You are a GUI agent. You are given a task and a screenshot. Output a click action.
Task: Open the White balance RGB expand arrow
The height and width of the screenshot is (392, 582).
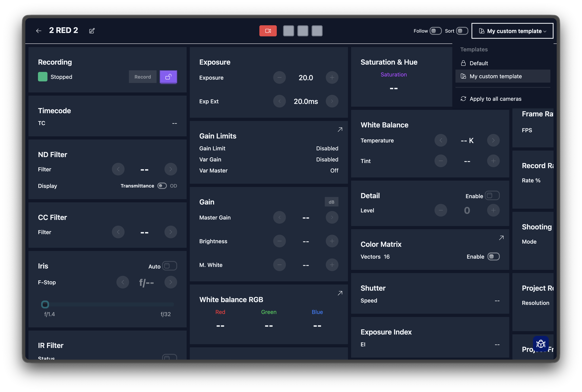340,293
